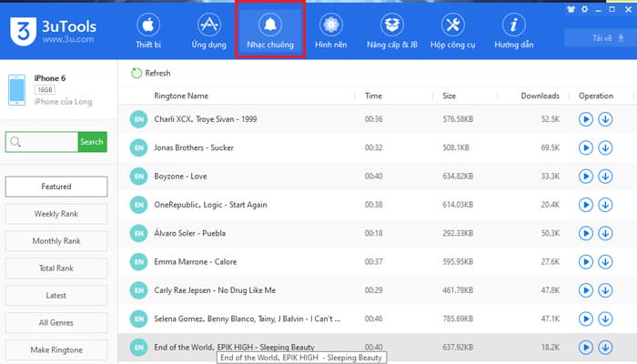This screenshot has width=637, height=364.
Task: Download Carly Rae Jepsen ringtone
Action: [605, 290]
